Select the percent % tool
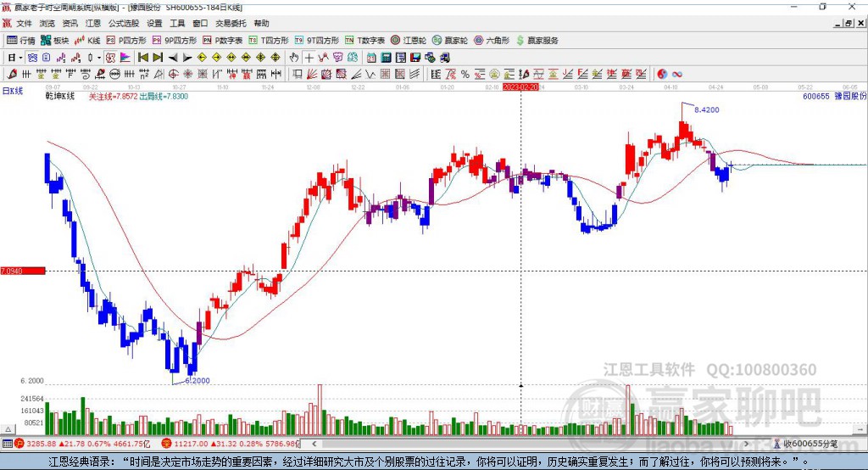The height and width of the screenshot is (470, 868). click(x=465, y=75)
